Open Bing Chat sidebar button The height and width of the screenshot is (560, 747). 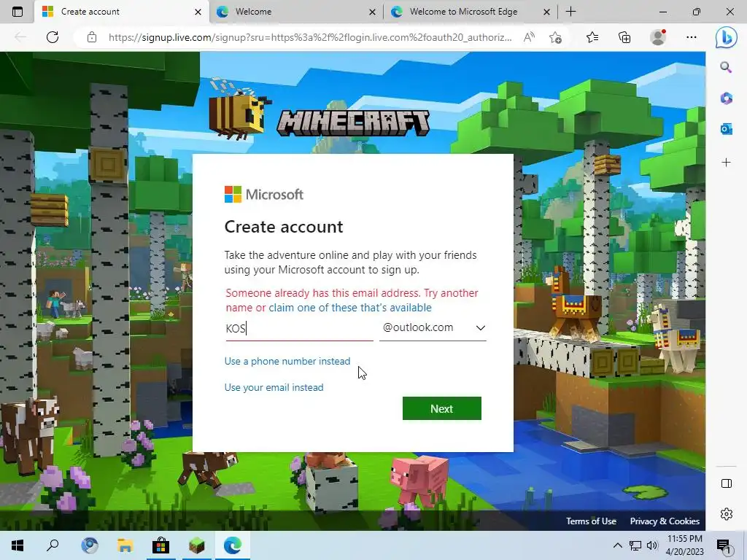pos(726,38)
